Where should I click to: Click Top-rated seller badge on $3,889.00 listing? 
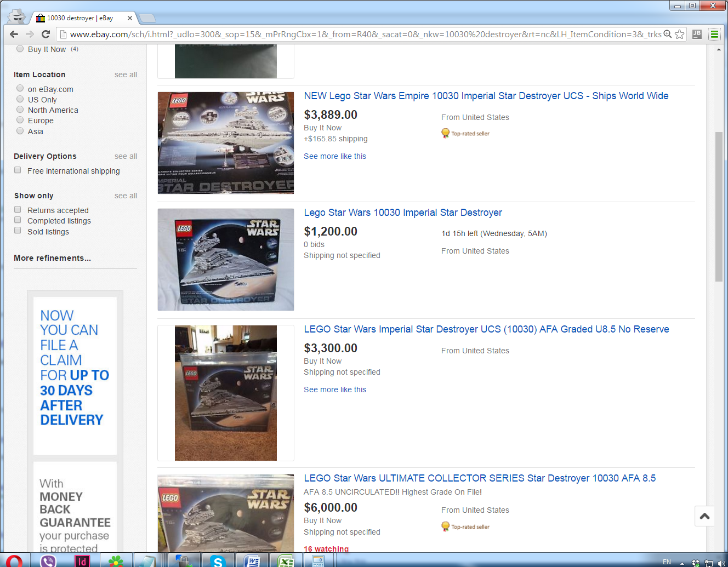(465, 133)
